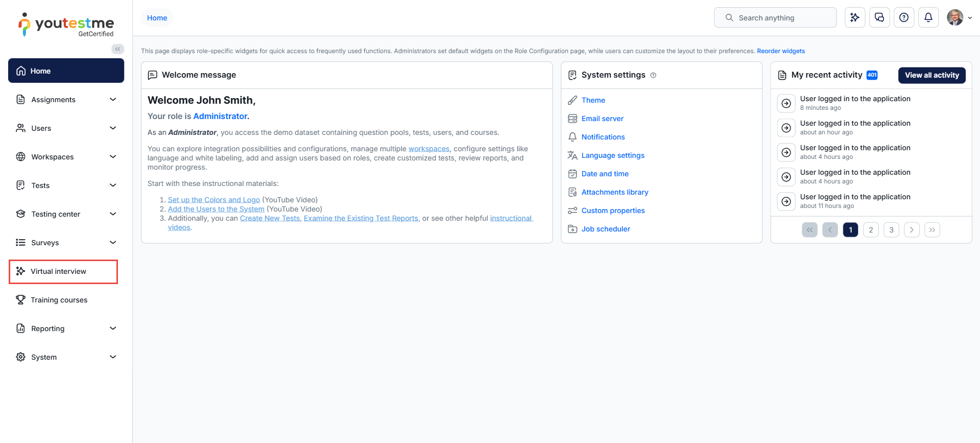This screenshot has width=980, height=443.
Task: Click the youtestme logo
Action: pos(66,25)
